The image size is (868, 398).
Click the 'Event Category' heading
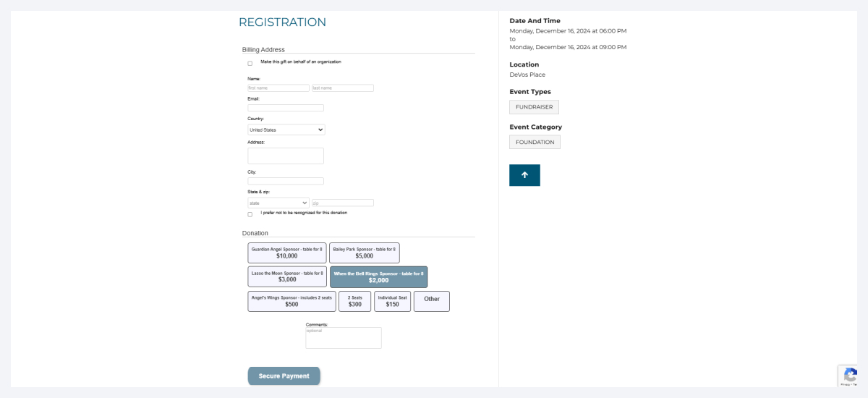click(536, 127)
